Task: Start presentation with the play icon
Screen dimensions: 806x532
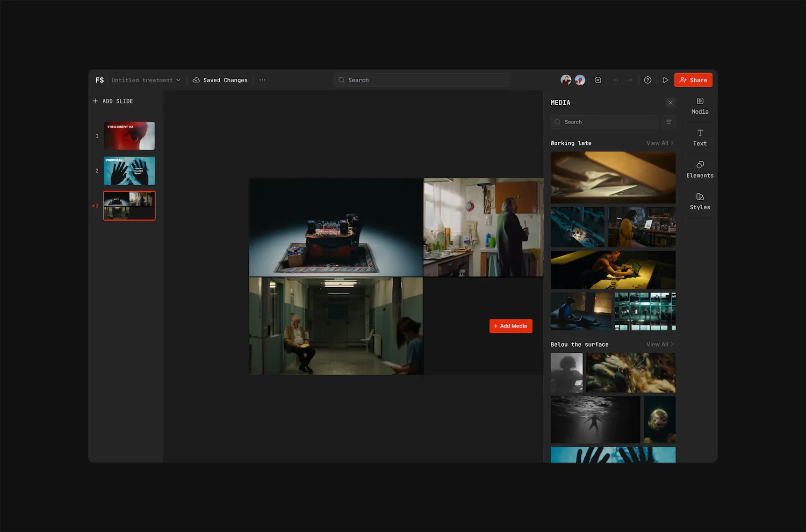Action: click(666, 79)
